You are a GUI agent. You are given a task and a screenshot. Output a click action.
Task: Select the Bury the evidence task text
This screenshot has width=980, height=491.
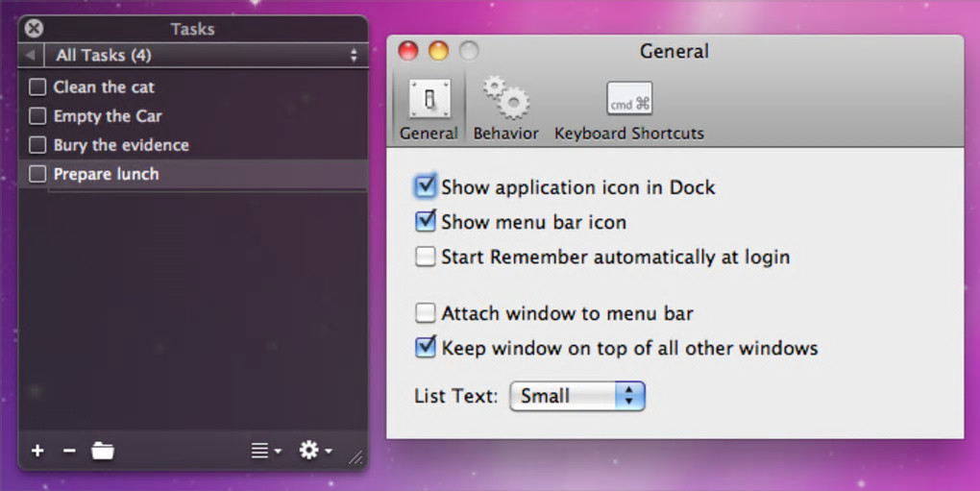click(x=121, y=145)
